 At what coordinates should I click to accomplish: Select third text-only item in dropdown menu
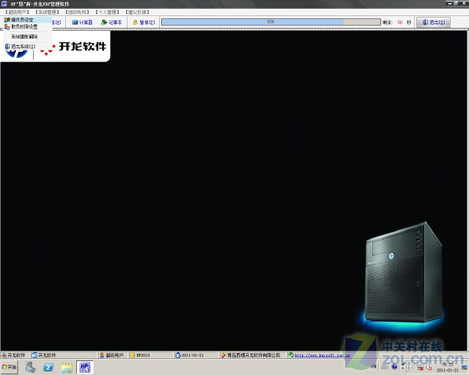tap(25, 36)
